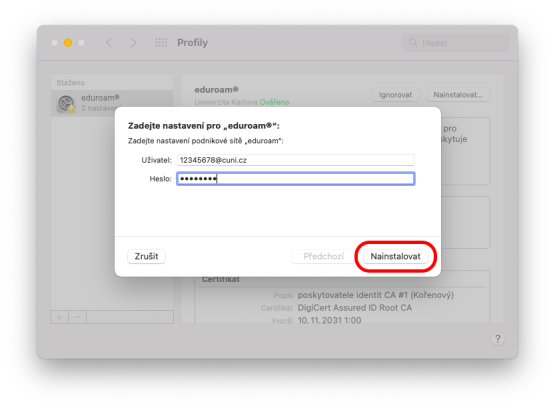Image resolution: width=555 pixels, height=408 pixels.
Task: Select the eduroam profile in sidebar
Action: [x=112, y=103]
